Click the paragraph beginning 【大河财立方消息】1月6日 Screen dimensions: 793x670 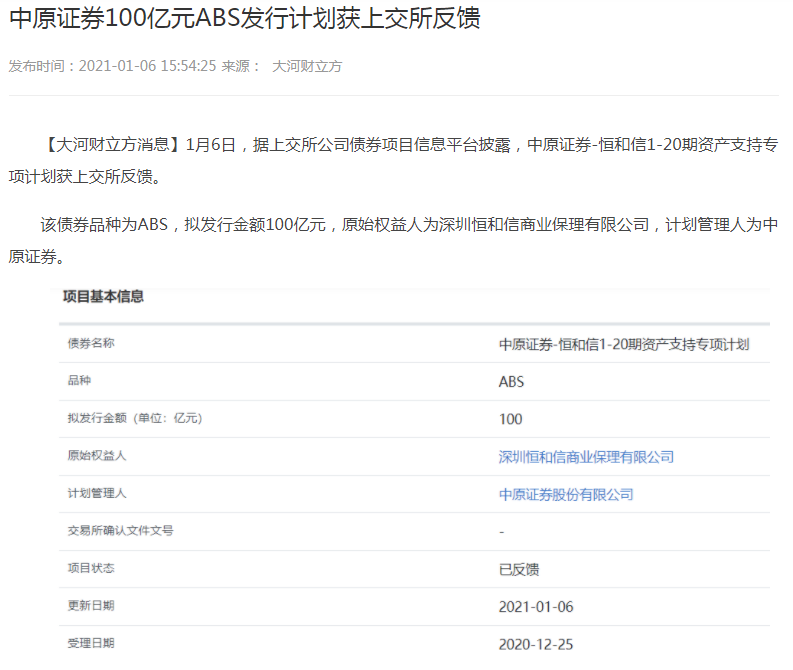393,160
